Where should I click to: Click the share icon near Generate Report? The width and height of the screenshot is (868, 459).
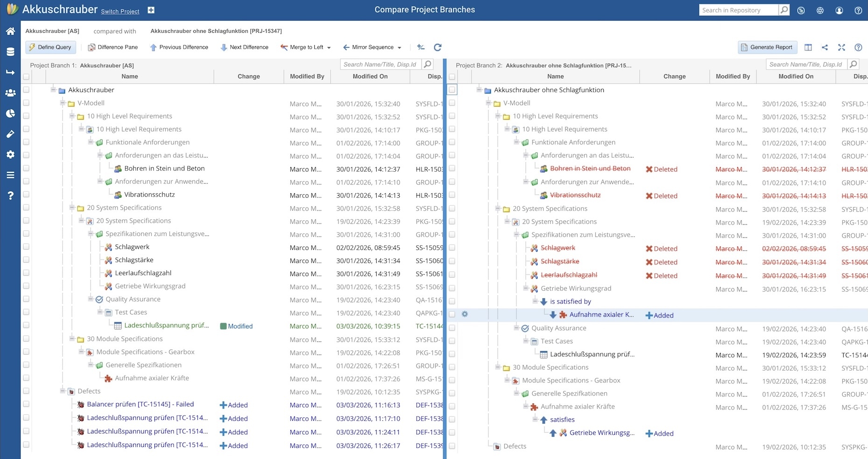coord(825,47)
